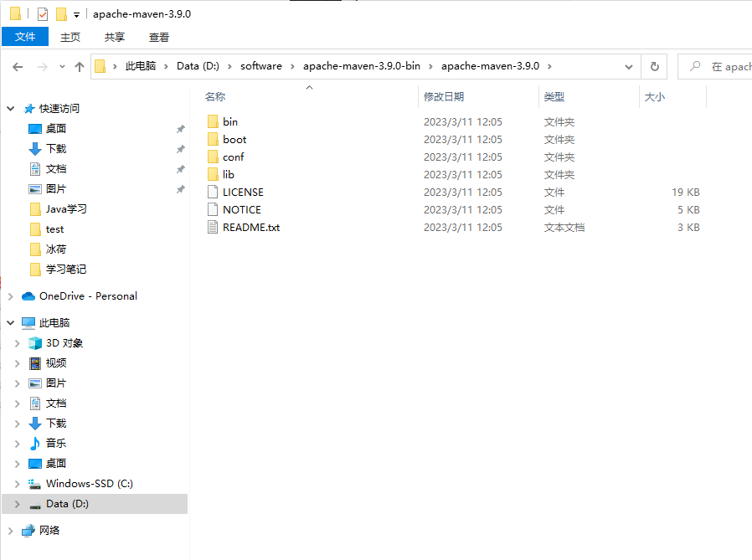This screenshot has height=560, width=752.
Task: Select the LICENSE file icon
Action: coord(213,193)
